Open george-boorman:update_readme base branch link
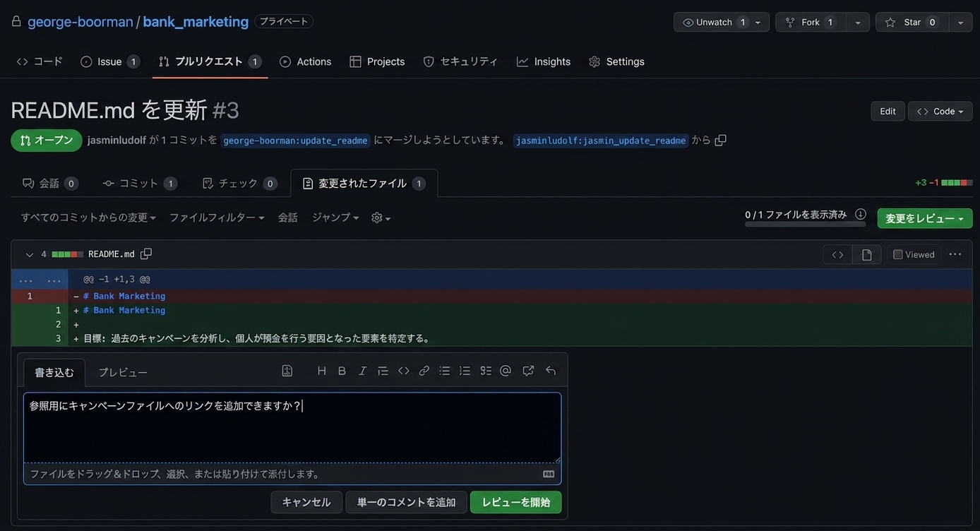This screenshot has width=980, height=531. [295, 141]
